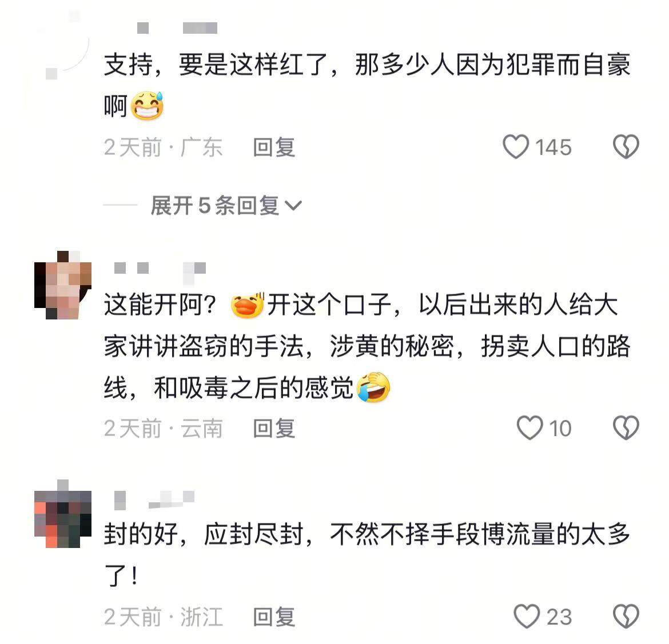
Task: Click the chevron next to 展开5条回复
Action: 293,206
